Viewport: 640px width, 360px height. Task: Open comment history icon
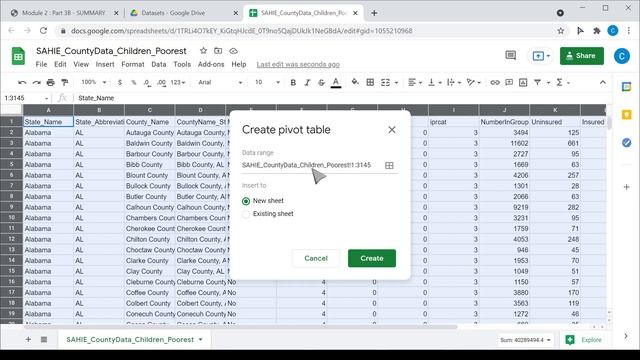click(x=511, y=56)
